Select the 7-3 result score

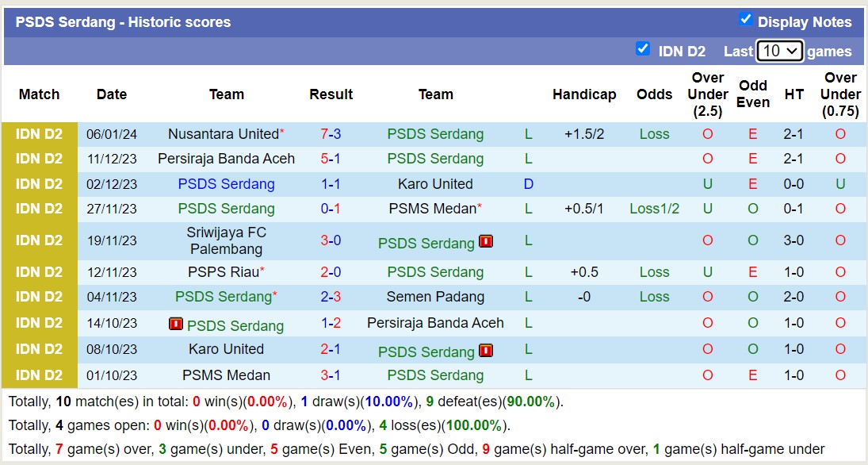pyautogui.click(x=331, y=133)
